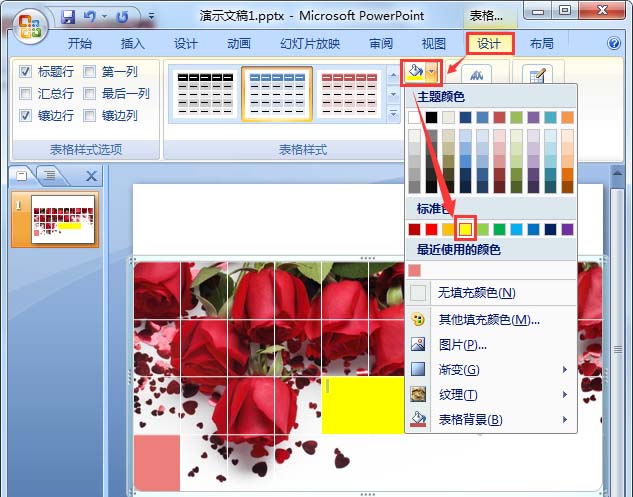Image resolution: width=633 pixels, height=497 pixels.
Task: Pick the bright red standard color
Action: coord(431,229)
